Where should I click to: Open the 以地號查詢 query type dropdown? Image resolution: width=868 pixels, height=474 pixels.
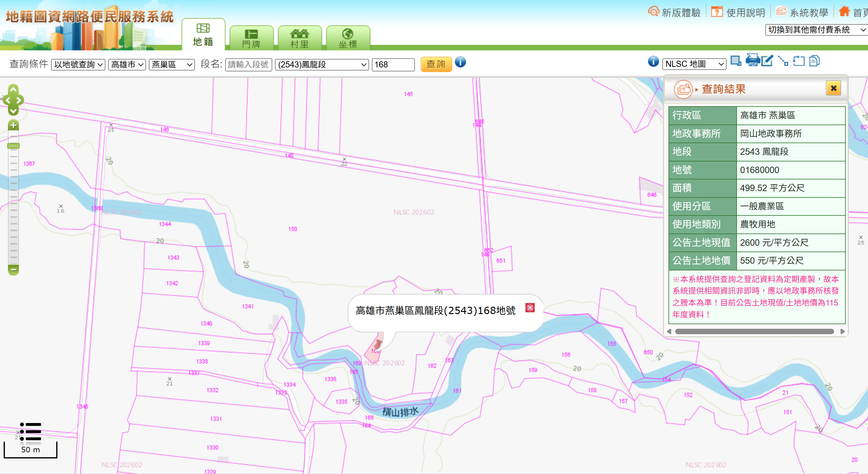(78, 64)
